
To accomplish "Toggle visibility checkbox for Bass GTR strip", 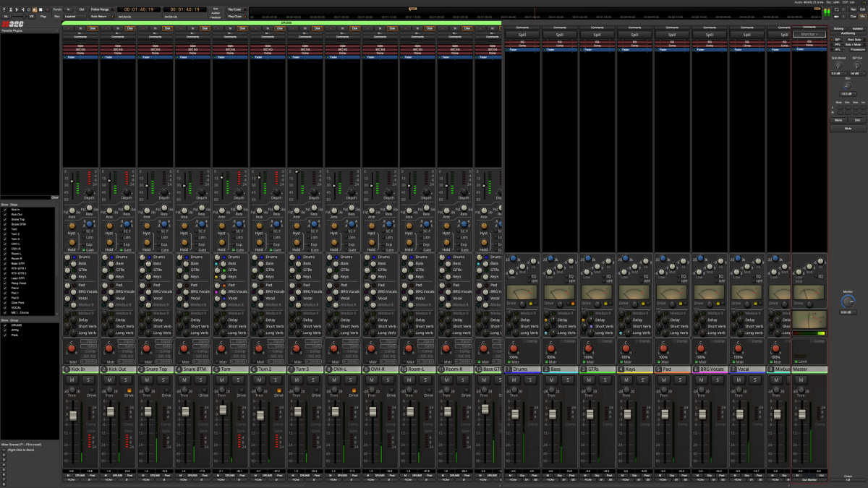I will tap(5, 263).
